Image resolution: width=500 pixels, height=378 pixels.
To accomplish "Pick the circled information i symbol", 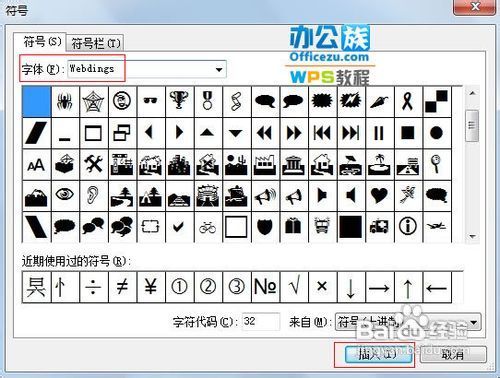I will click(408, 227).
